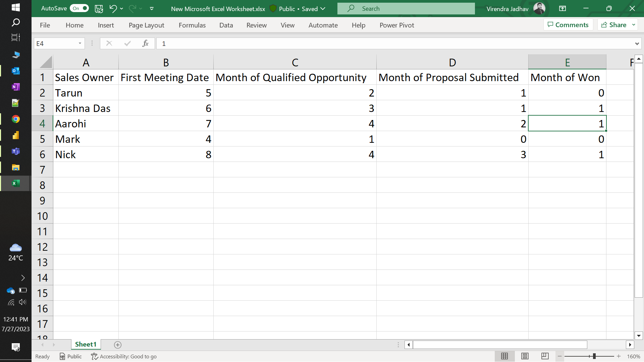The image size is (644, 362).
Task: Open the Comments pane button
Action: point(568,25)
